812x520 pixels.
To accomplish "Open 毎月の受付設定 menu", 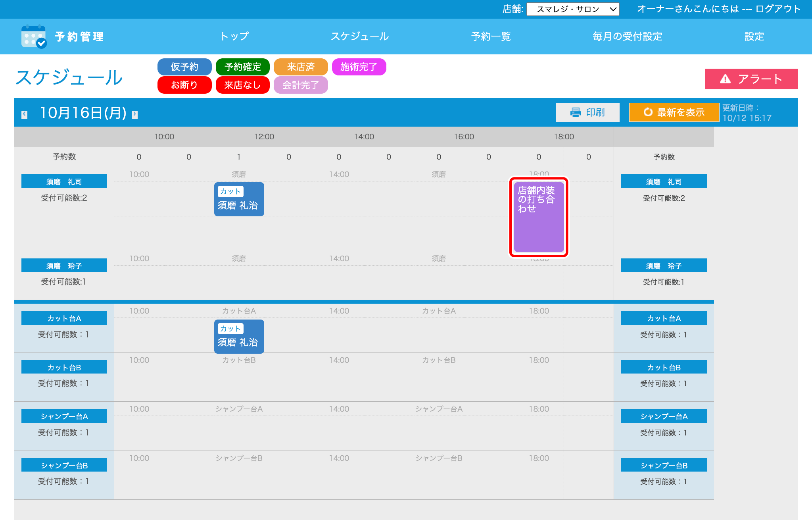I will click(x=627, y=37).
